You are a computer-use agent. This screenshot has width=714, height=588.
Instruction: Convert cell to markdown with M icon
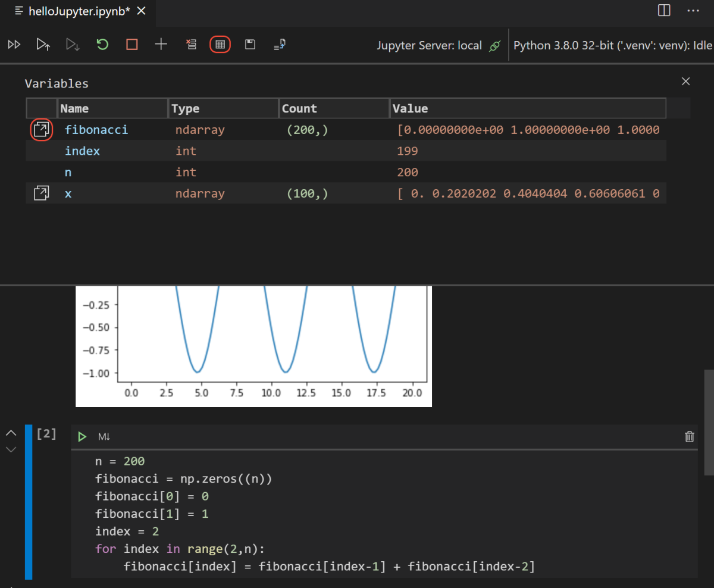104,436
